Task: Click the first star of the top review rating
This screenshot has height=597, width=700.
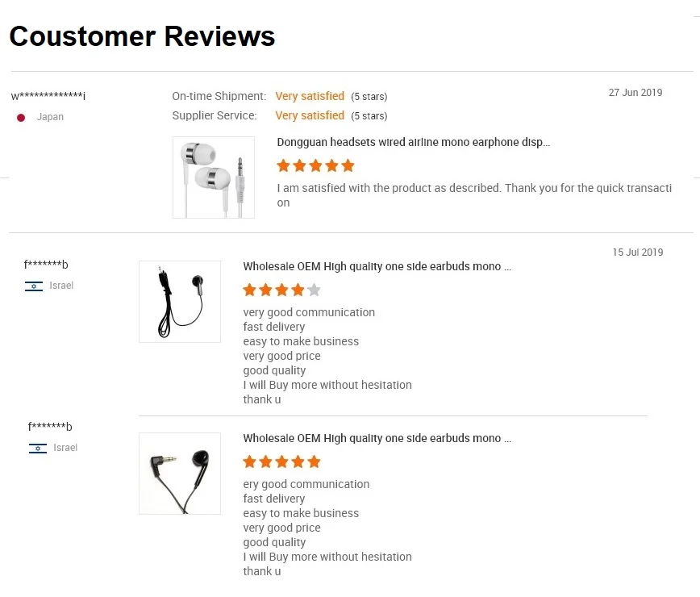Action: 283,165
